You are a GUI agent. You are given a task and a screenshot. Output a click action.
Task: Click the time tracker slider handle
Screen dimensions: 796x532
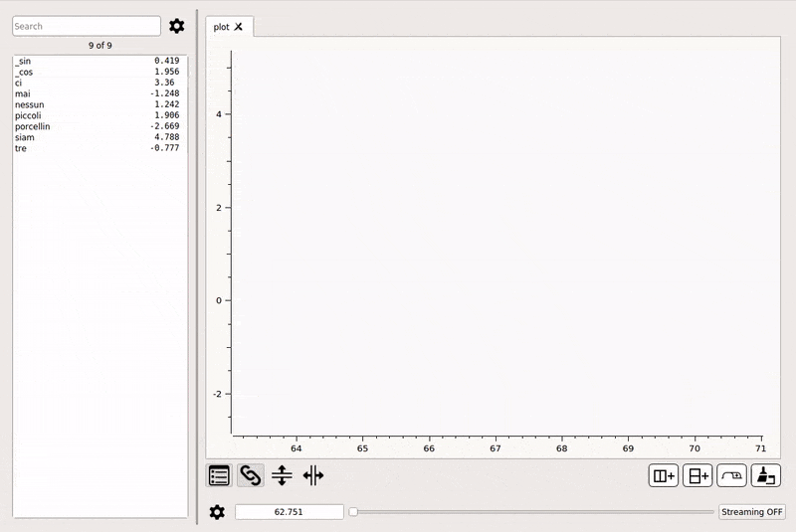point(353,512)
